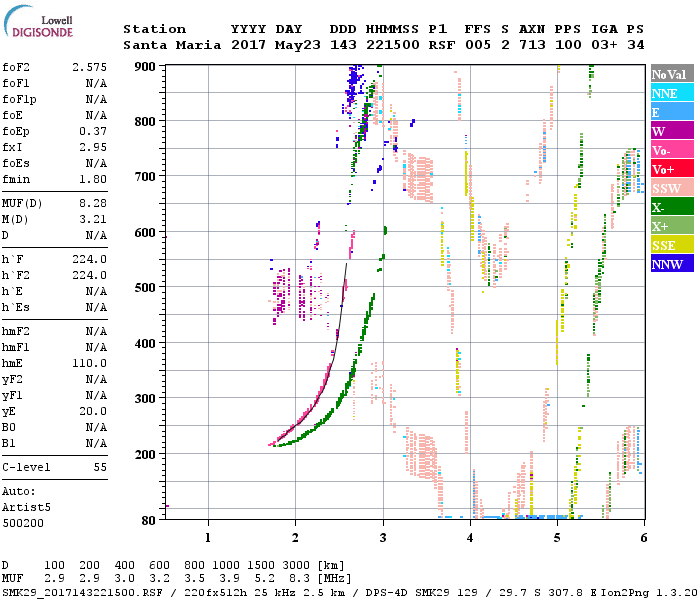
Task: Click the 80 km height axis label
Action: point(149,521)
